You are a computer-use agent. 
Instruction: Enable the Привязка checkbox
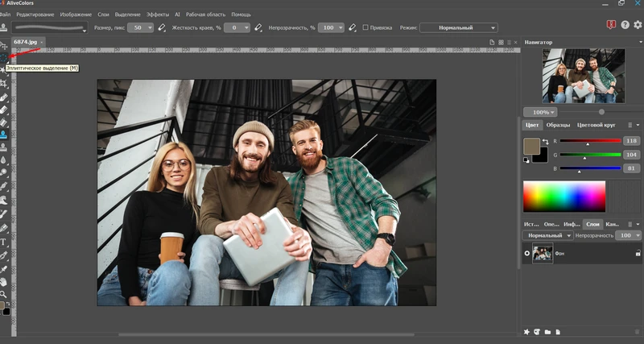click(x=365, y=27)
